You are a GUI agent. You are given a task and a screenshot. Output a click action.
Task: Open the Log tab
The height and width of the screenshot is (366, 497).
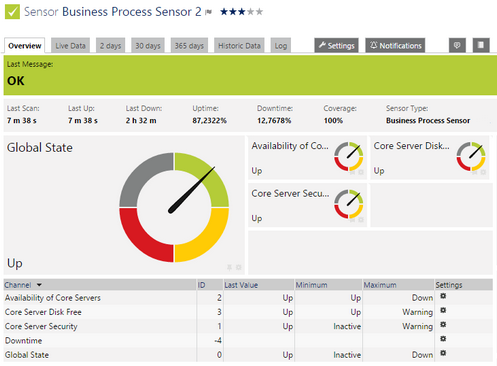click(281, 46)
